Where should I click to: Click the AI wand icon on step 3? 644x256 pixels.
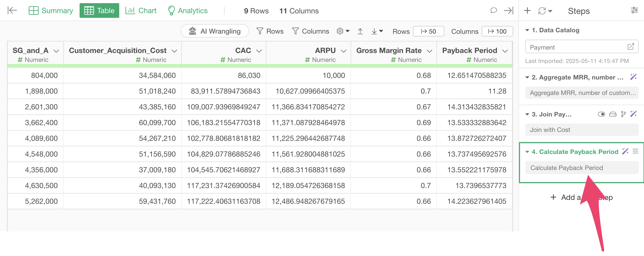[x=633, y=114]
